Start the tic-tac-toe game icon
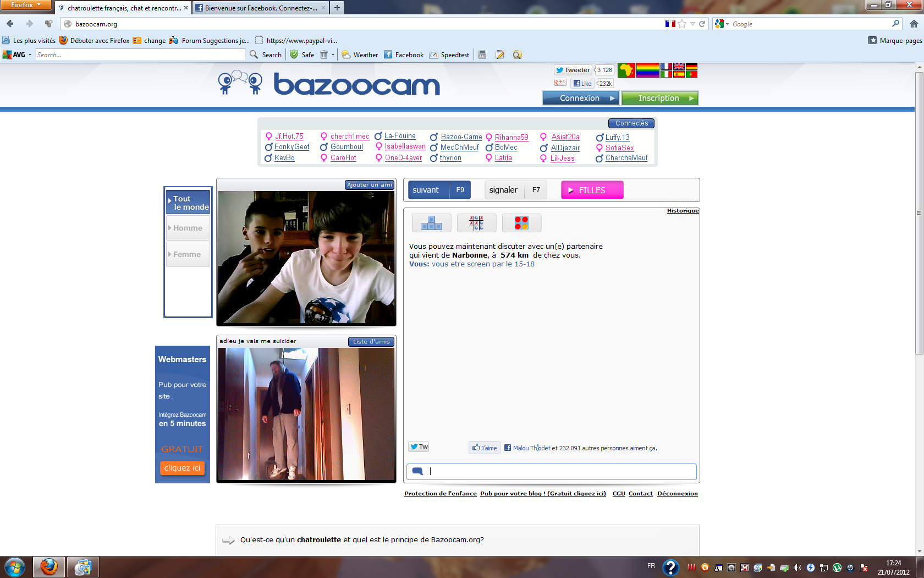 476,223
